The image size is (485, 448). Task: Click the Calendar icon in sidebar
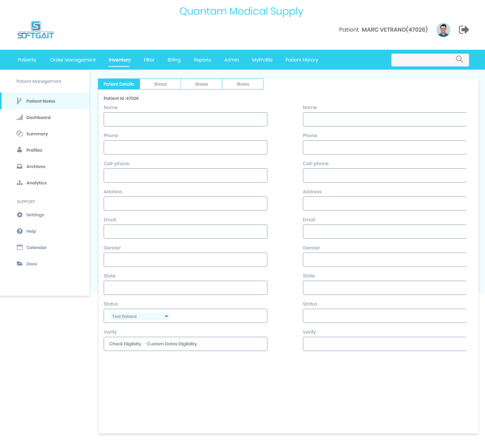click(x=20, y=247)
